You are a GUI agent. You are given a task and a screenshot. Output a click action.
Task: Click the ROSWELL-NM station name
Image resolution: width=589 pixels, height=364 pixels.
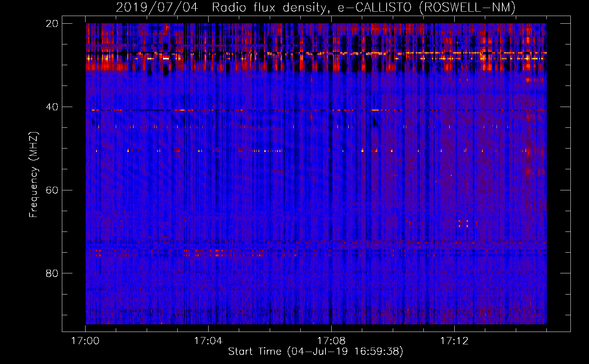[x=467, y=7]
